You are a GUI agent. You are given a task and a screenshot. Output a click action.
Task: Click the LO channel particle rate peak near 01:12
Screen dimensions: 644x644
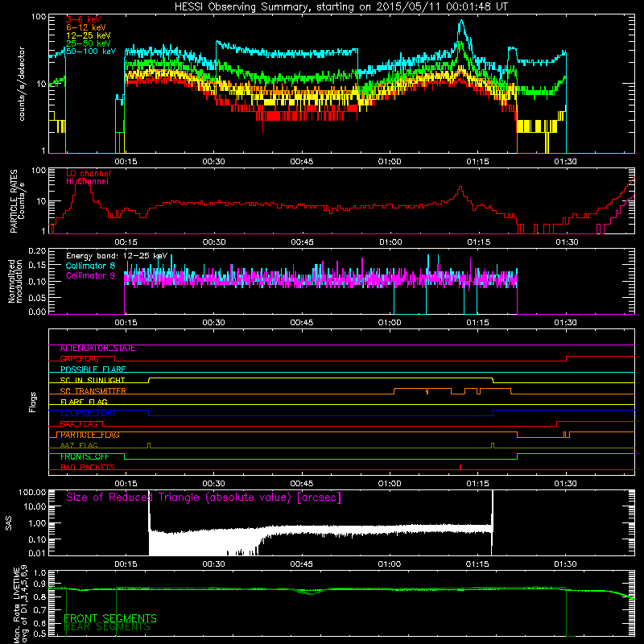[x=460, y=188]
